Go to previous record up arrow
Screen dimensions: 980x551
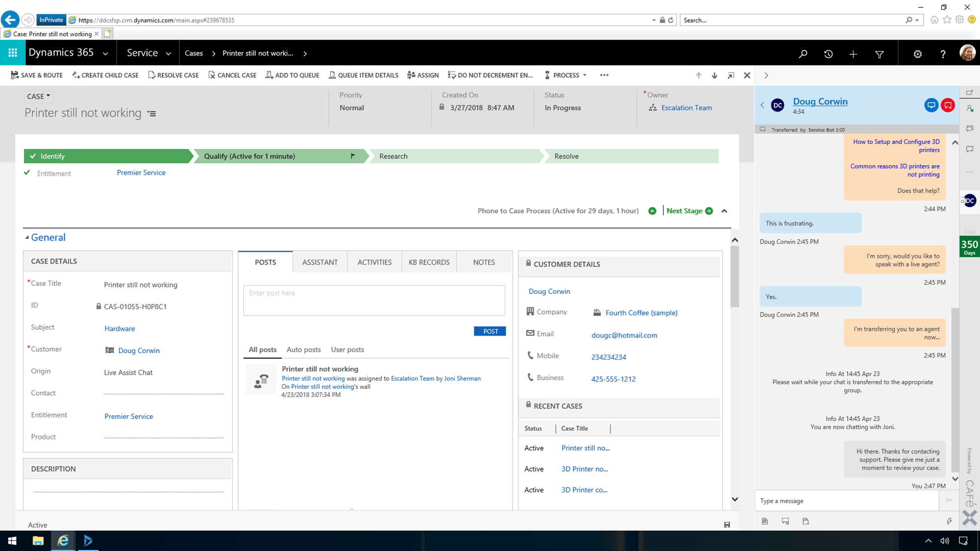click(698, 75)
